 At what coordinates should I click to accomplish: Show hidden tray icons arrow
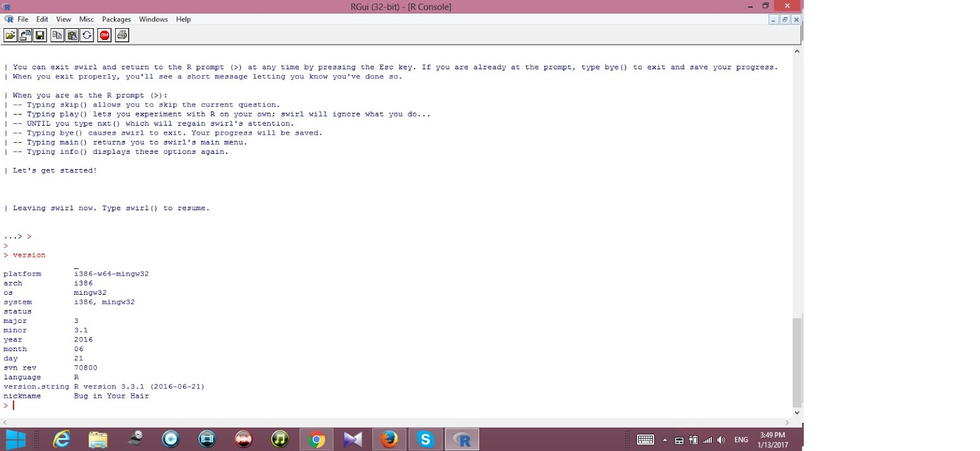point(665,440)
